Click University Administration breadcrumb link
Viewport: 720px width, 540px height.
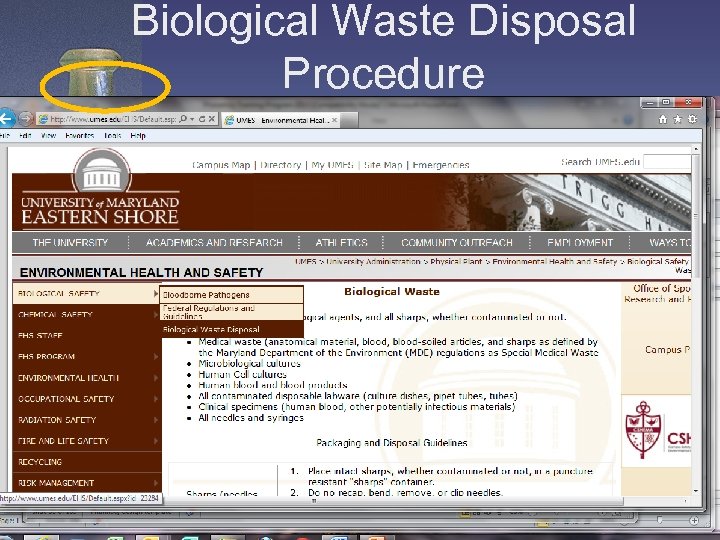[373, 261]
